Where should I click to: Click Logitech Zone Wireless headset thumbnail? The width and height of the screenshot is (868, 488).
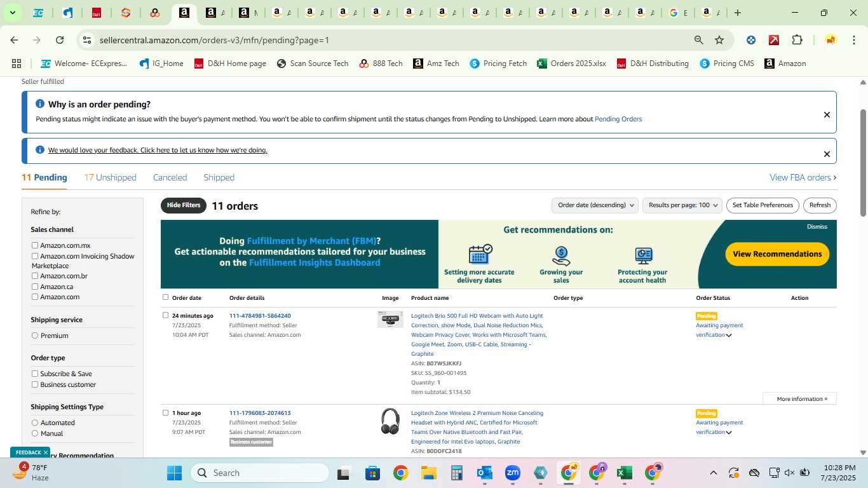(390, 421)
